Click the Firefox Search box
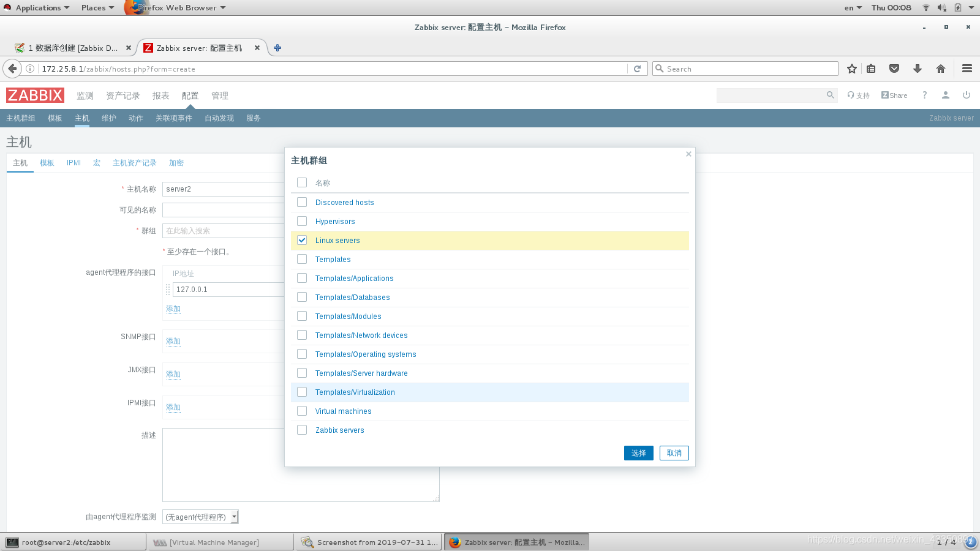Screen dimensions: 980x551 (745, 69)
